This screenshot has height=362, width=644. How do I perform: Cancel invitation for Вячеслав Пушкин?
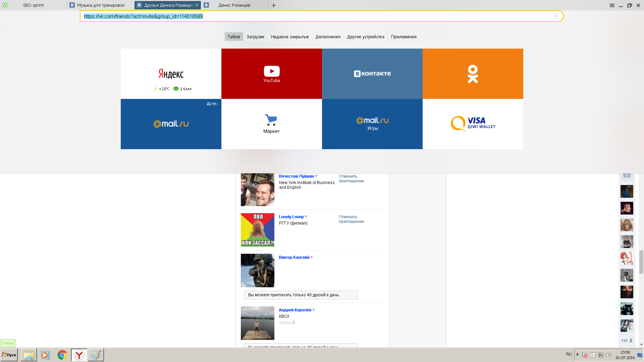point(351,179)
